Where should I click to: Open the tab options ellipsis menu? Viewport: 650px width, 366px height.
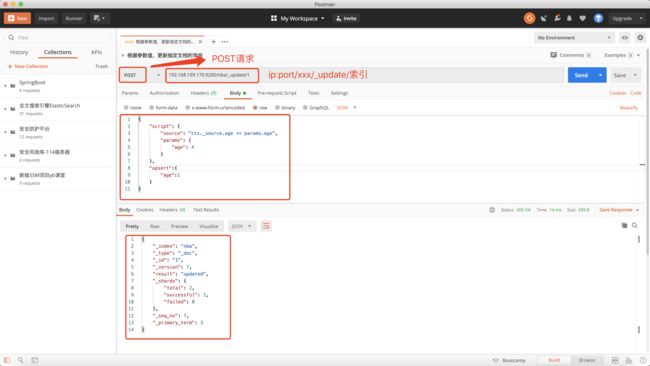(x=225, y=42)
